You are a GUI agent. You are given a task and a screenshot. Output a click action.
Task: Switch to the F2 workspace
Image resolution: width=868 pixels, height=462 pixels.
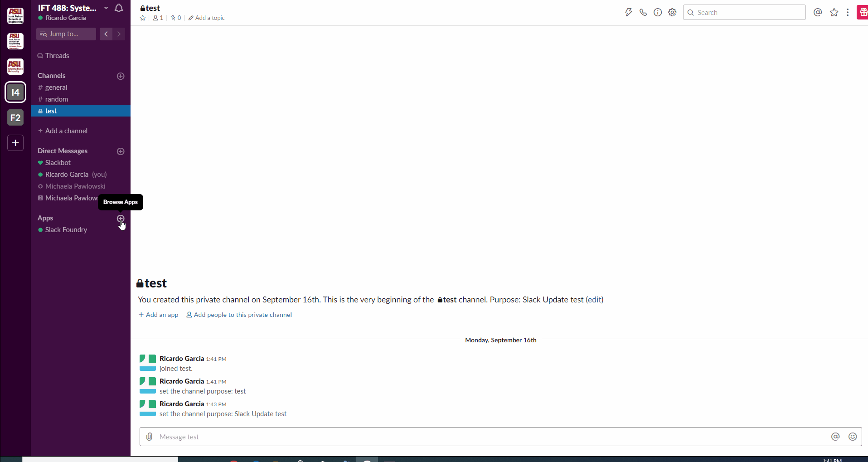[15, 118]
